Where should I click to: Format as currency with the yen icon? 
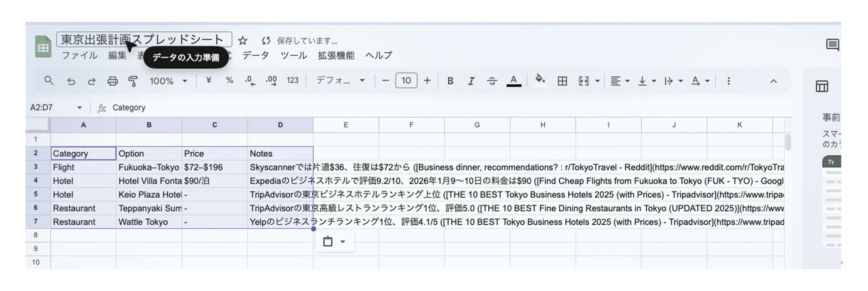(x=208, y=81)
